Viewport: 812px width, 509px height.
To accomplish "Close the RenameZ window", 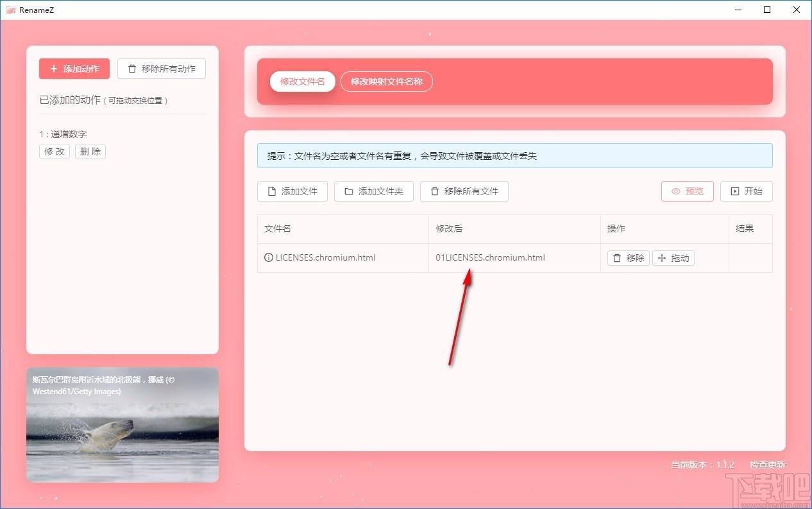I will (797, 10).
